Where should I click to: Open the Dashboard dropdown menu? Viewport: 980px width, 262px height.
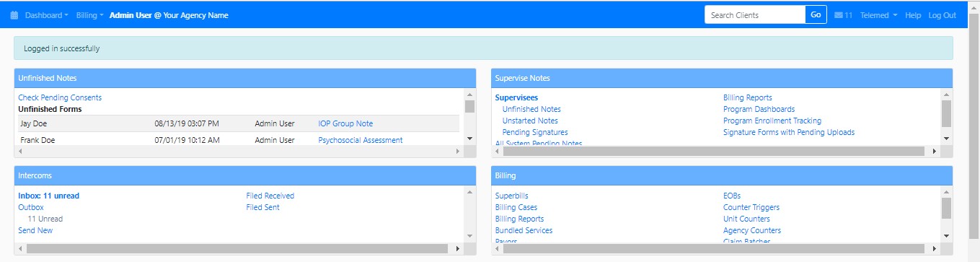coord(47,15)
